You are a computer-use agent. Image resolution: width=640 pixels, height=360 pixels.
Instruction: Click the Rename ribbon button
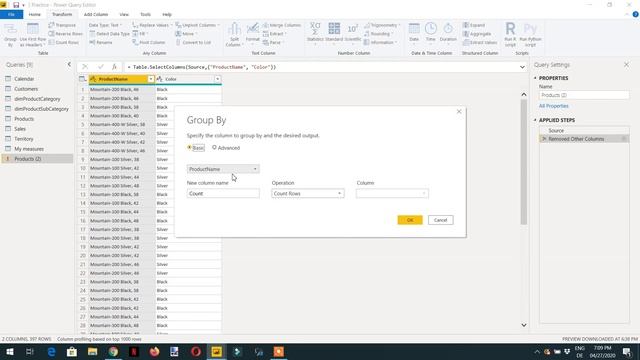[101, 42]
